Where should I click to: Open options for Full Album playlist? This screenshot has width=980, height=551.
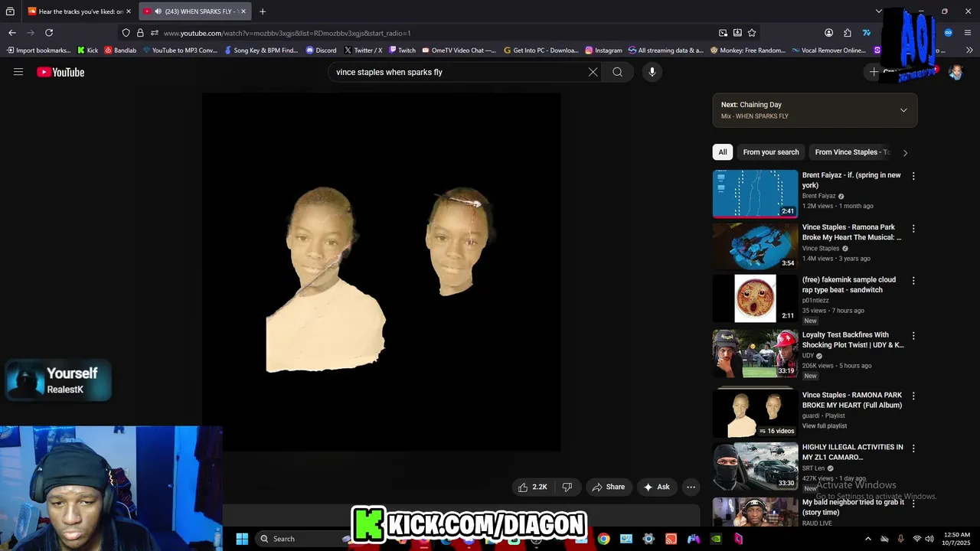(913, 396)
